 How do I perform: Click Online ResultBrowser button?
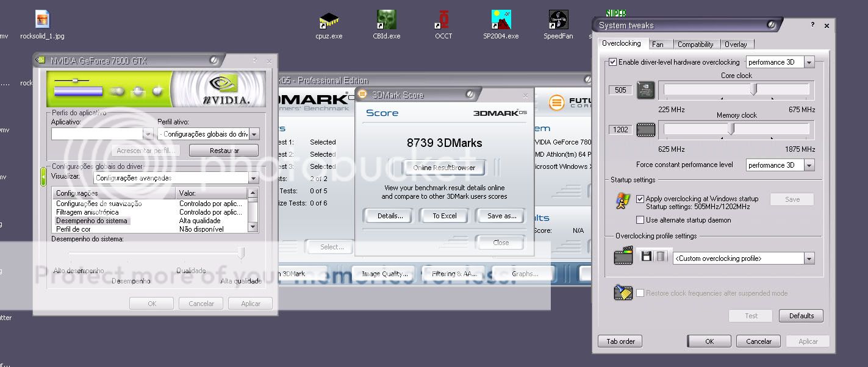pyautogui.click(x=444, y=168)
